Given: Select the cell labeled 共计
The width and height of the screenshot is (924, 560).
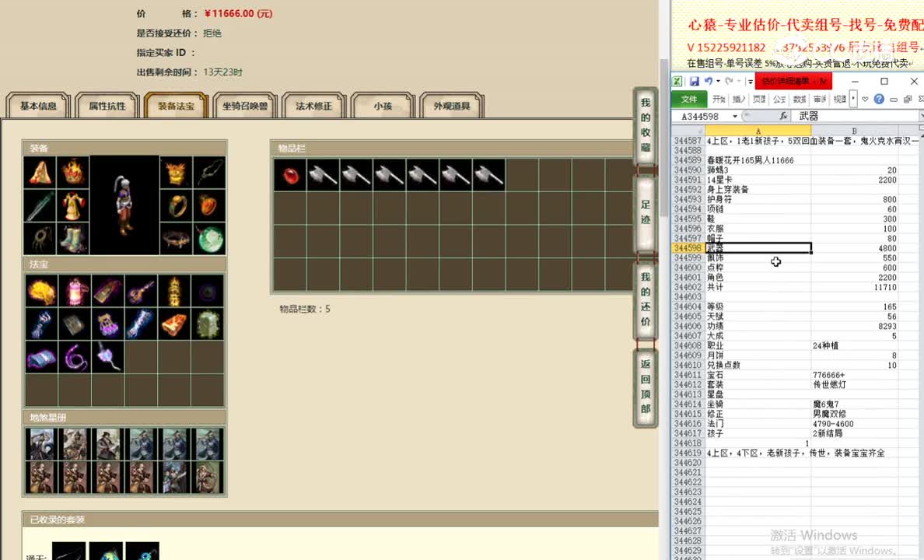Looking at the screenshot, I should pyautogui.click(x=758, y=287).
